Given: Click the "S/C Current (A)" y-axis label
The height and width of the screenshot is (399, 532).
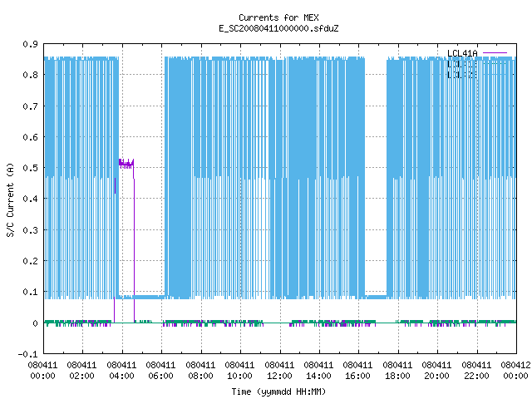Looking at the screenshot, I should pyautogui.click(x=10, y=200).
